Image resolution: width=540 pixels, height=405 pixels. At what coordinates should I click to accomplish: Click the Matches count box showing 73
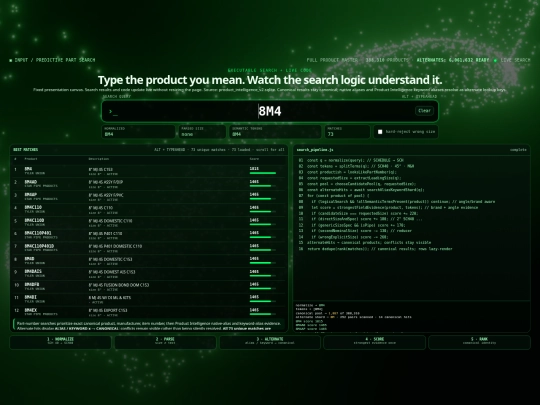347,132
